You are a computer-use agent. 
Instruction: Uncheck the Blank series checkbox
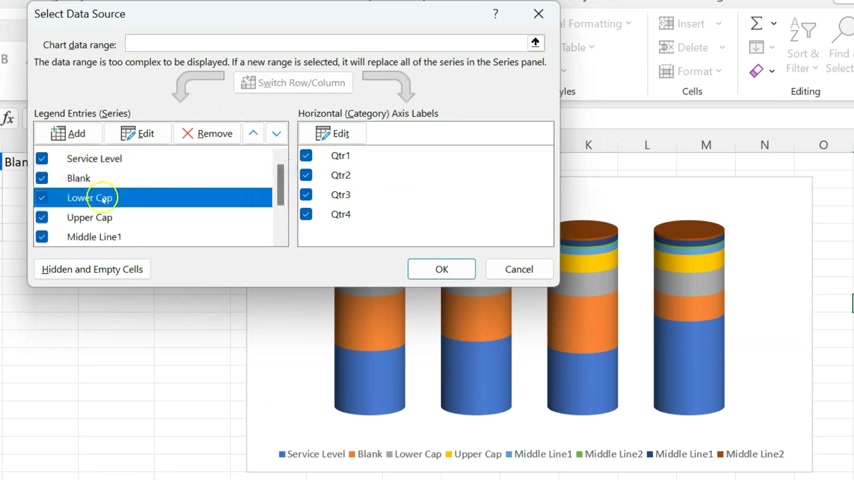(42, 178)
